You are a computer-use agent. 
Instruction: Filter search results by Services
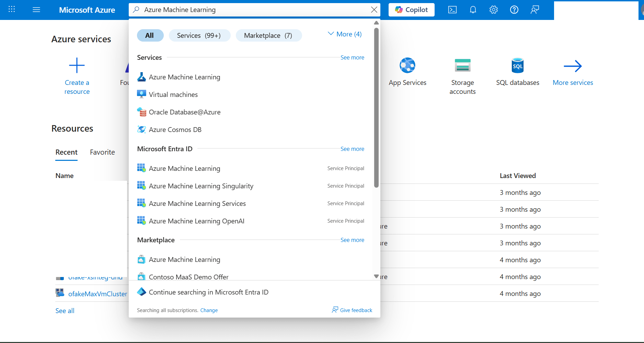(199, 35)
